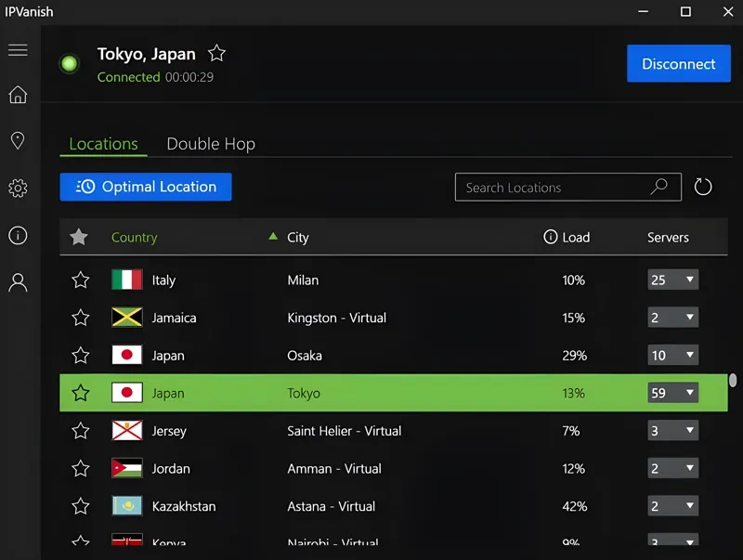Click the Osaka row Japan flag
The image size is (743, 560).
[x=127, y=355]
